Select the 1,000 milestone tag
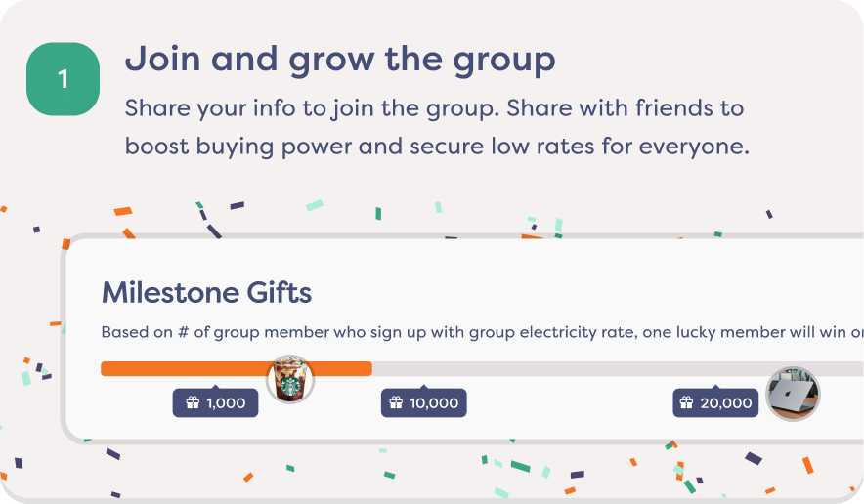Screen dimensions: 864x504 click(x=216, y=402)
